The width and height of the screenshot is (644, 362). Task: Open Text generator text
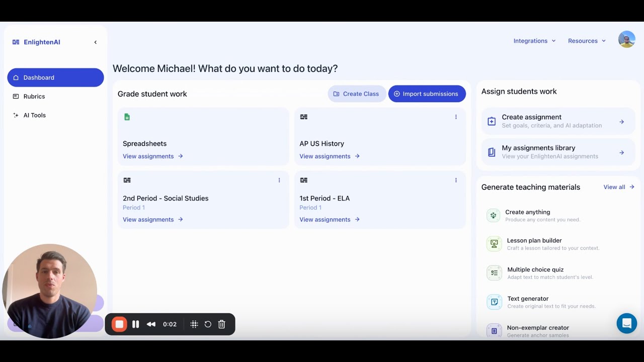[528, 299]
